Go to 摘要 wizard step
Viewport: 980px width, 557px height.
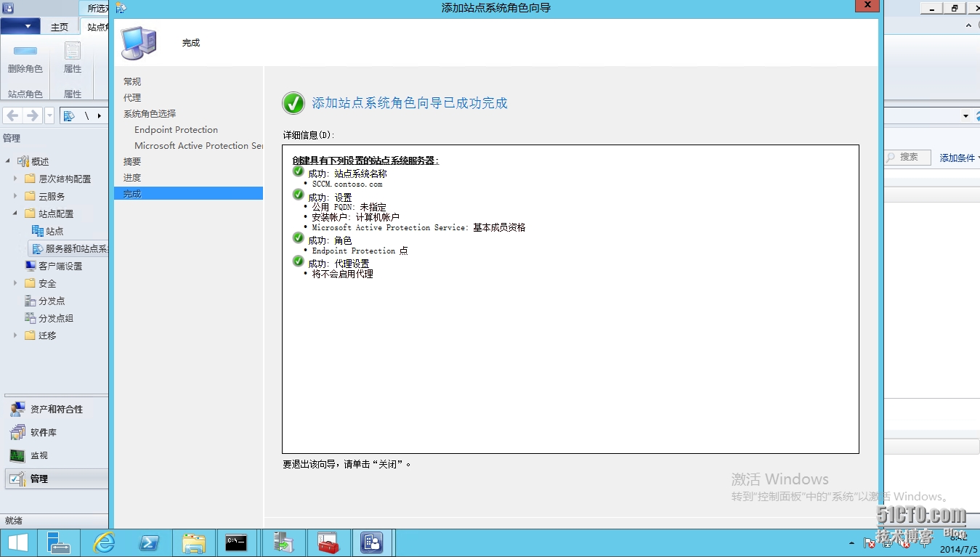(x=132, y=161)
